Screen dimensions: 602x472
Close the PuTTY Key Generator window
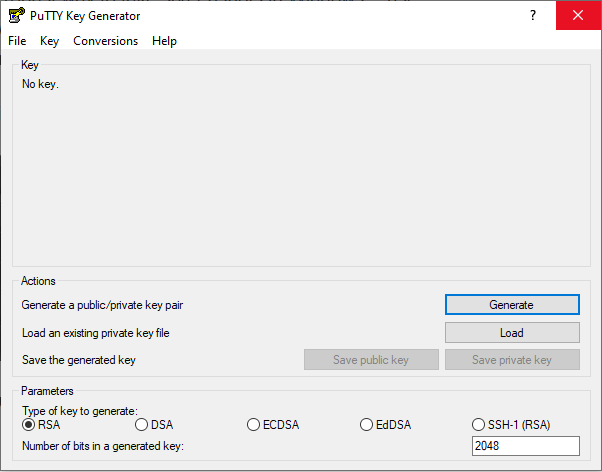pyautogui.click(x=578, y=15)
